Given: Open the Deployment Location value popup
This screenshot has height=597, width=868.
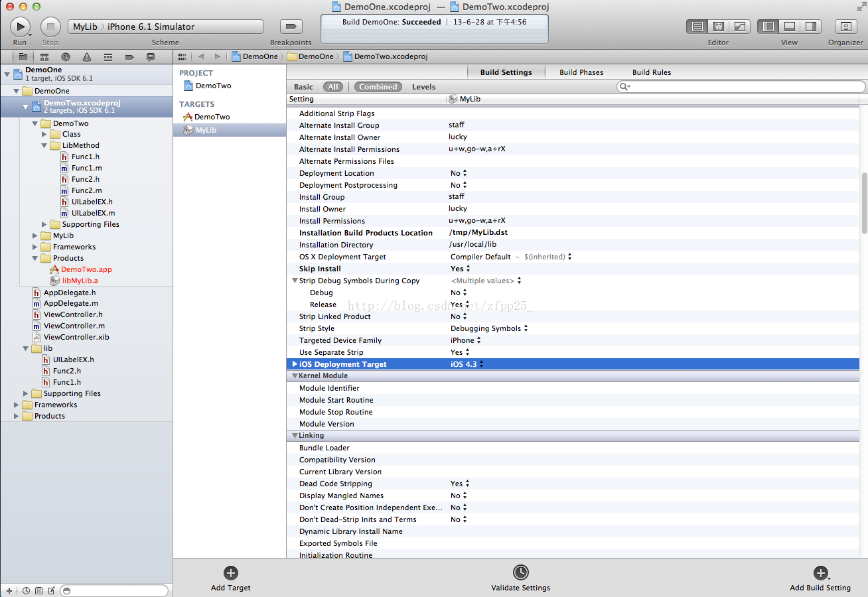Looking at the screenshot, I should [x=459, y=173].
